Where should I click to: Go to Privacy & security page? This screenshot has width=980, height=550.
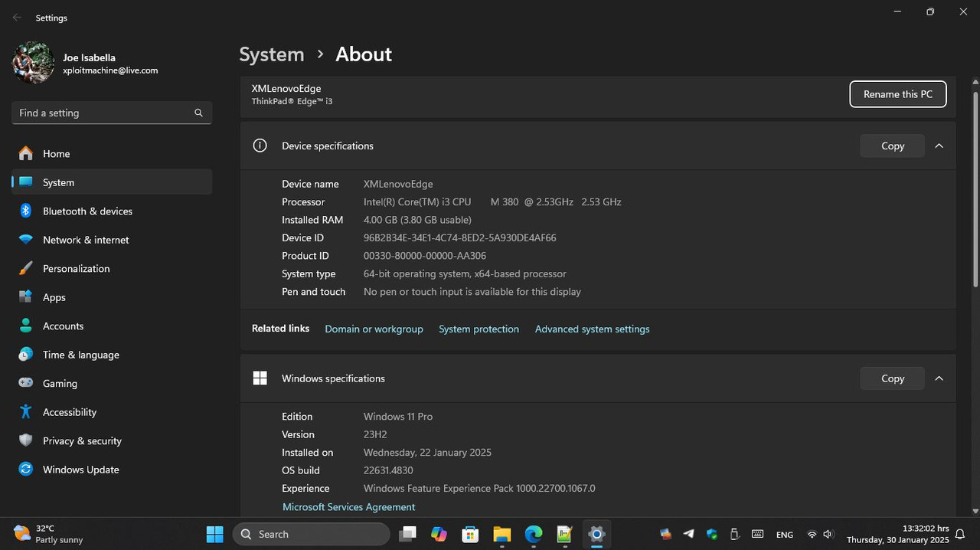tap(82, 441)
